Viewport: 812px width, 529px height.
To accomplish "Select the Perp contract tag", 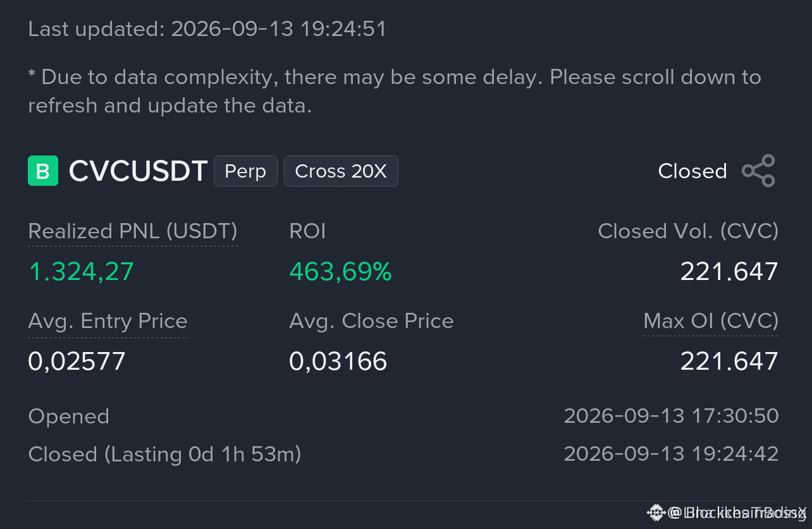I will [x=245, y=171].
